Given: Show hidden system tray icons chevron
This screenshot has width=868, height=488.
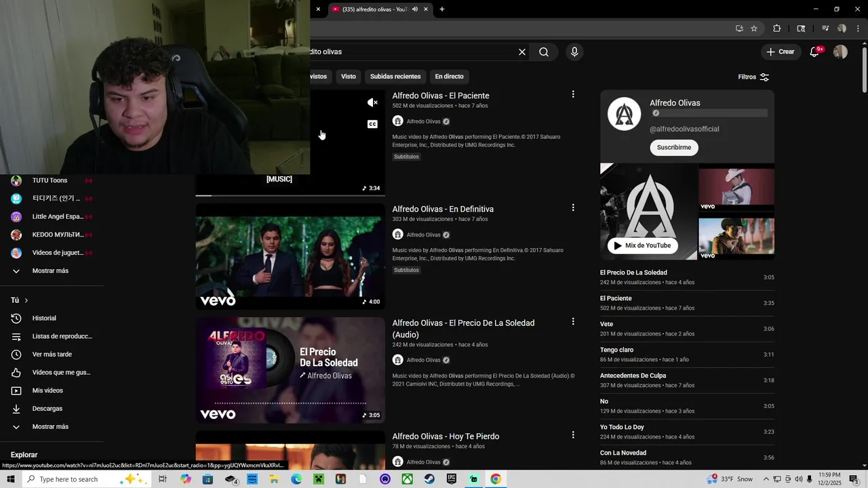Looking at the screenshot, I should pyautogui.click(x=766, y=479).
